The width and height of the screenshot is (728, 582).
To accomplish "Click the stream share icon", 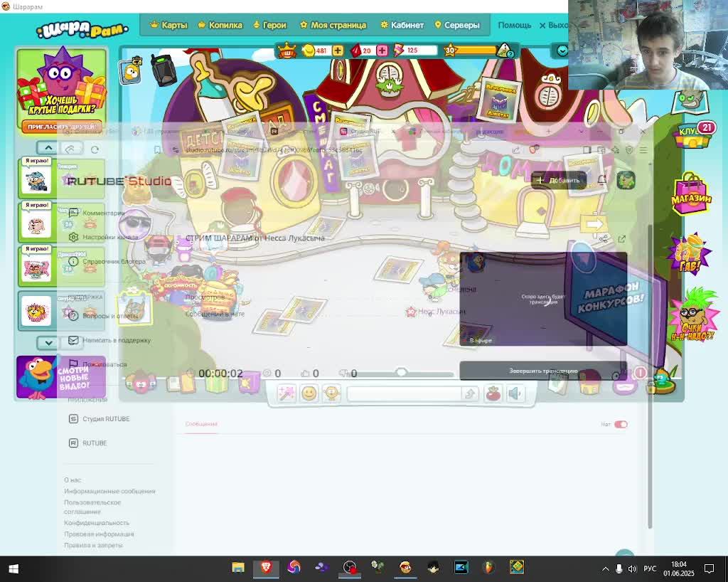I will 603,239.
